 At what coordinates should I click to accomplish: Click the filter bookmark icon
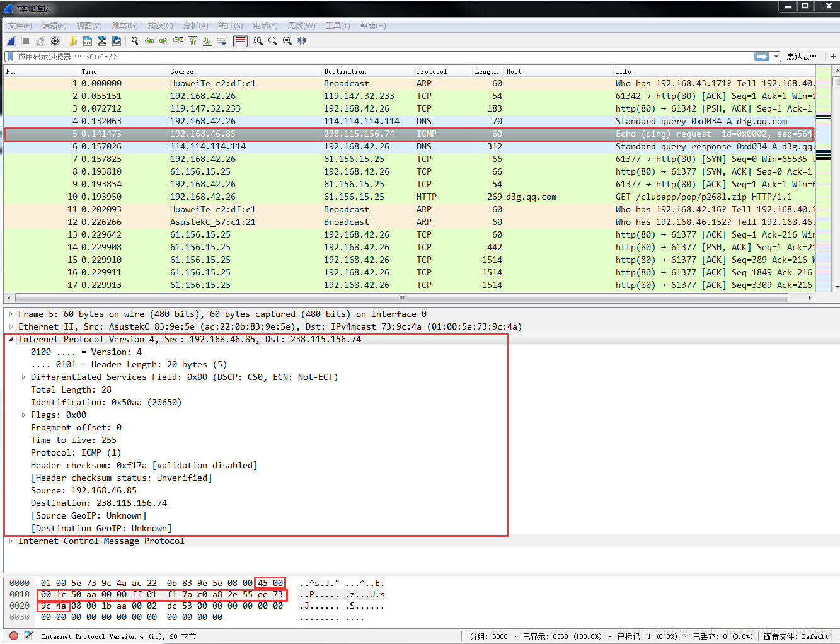10,57
